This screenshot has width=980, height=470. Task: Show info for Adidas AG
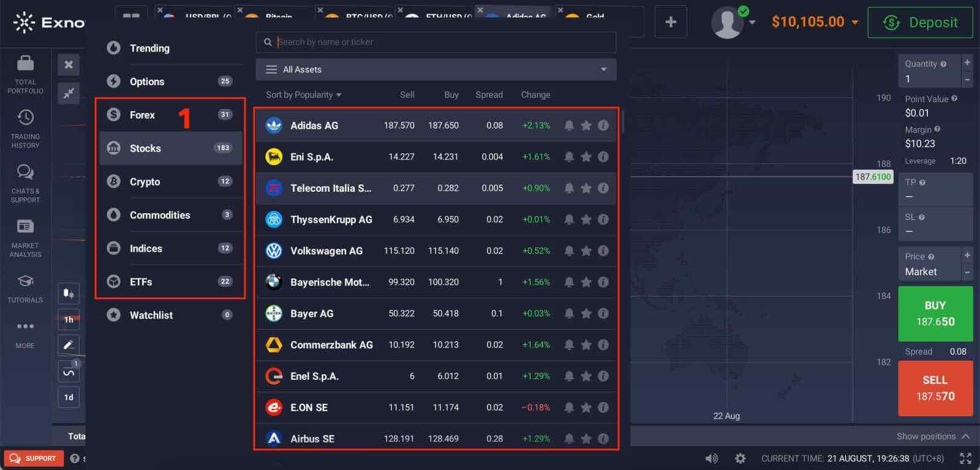(603, 125)
